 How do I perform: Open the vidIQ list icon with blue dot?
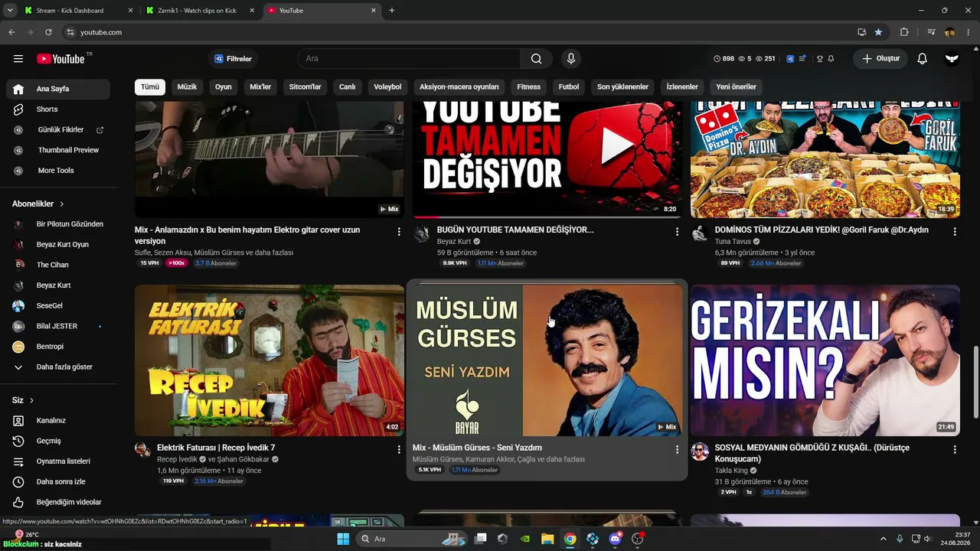[802, 59]
